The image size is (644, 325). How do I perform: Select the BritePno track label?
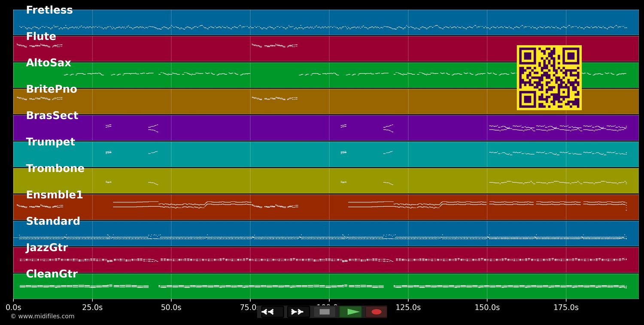[52, 89]
